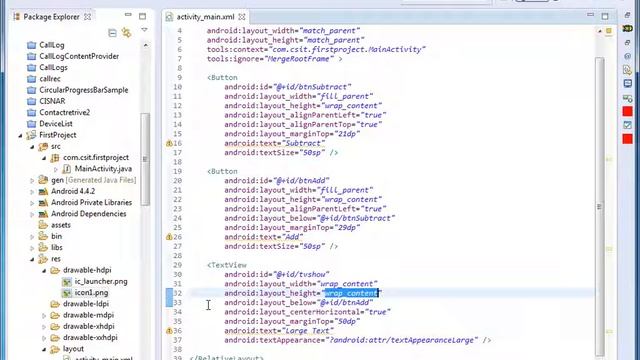Expand the Android Dependencies node
Viewport: 640px width, 360px height.
32,214
